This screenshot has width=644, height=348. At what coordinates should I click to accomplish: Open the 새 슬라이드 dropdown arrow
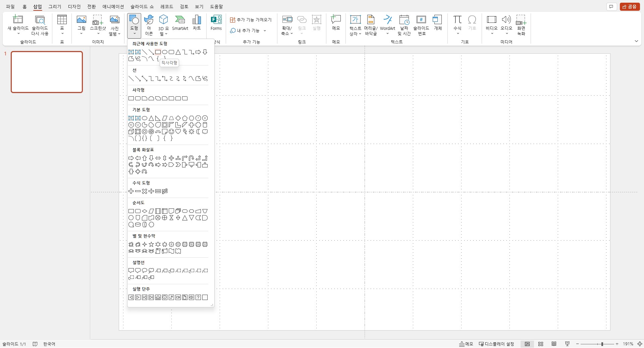(18, 34)
